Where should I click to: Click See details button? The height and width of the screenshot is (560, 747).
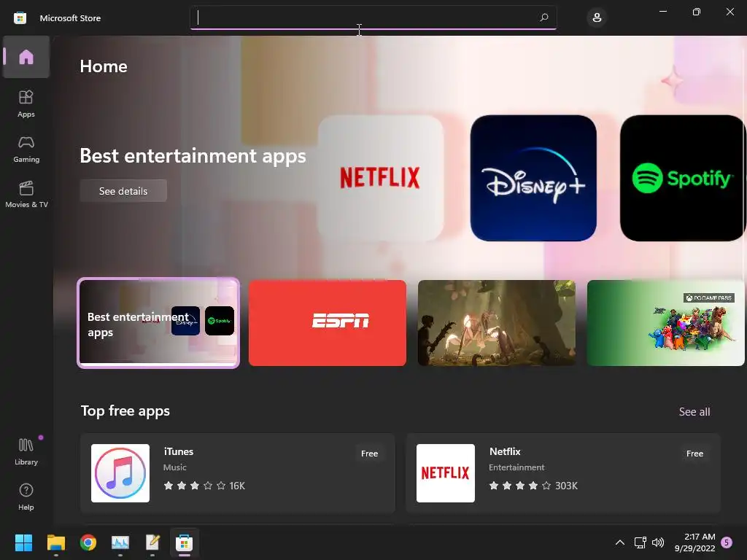123,191
